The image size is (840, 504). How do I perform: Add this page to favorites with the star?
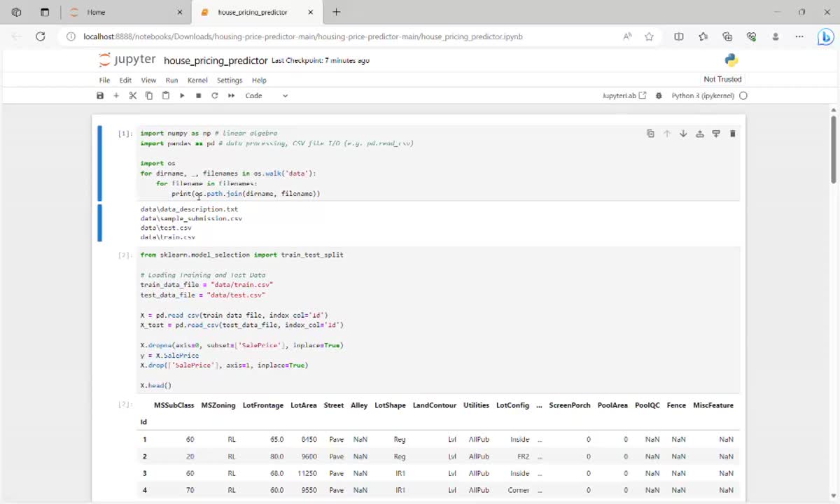[649, 36]
